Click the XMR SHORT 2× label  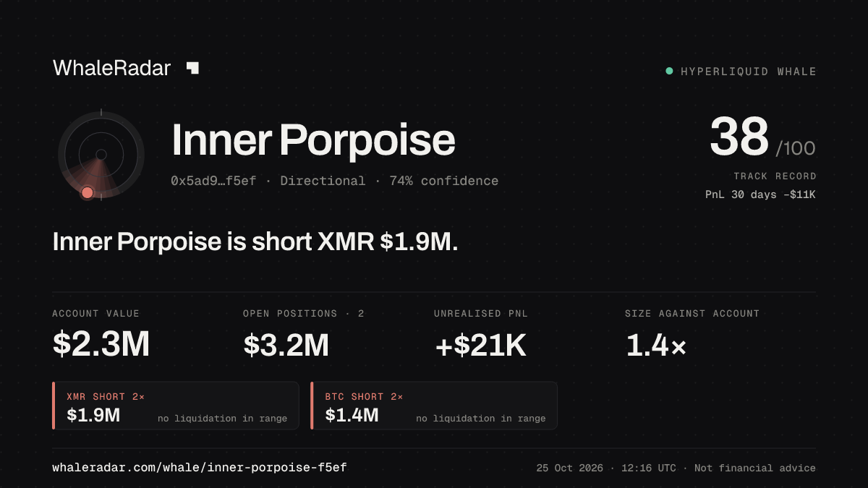pos(106,397)
